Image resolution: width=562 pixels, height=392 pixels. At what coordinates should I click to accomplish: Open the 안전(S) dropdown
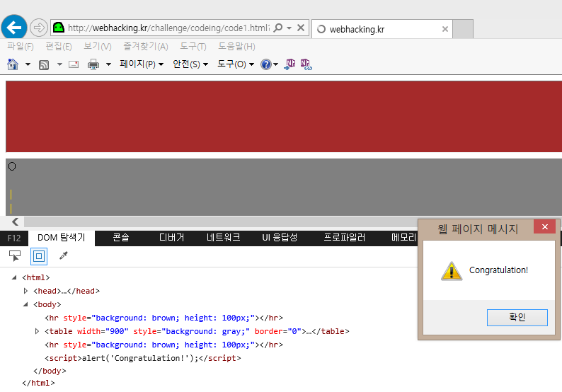(190, 64)
